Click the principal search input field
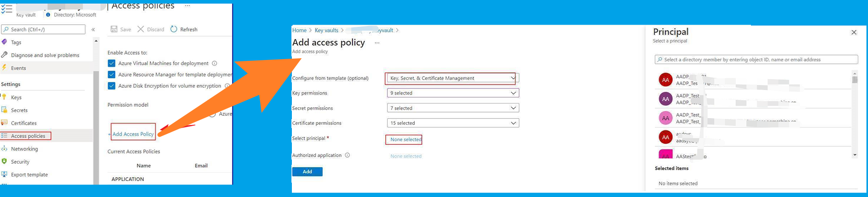 tap(756, 60)
